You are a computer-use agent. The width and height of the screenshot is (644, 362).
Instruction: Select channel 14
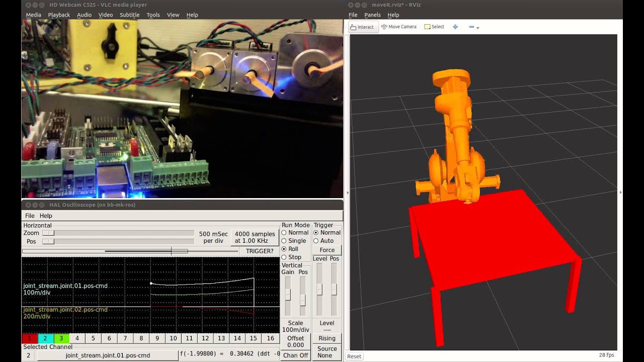click(x=237, y=339)
